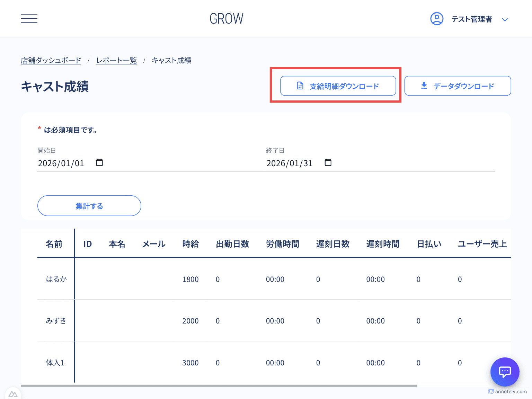Click the download arrow icon on データダウンロード
The height and width of the screenshot is (399, 532).
(424, 86)
